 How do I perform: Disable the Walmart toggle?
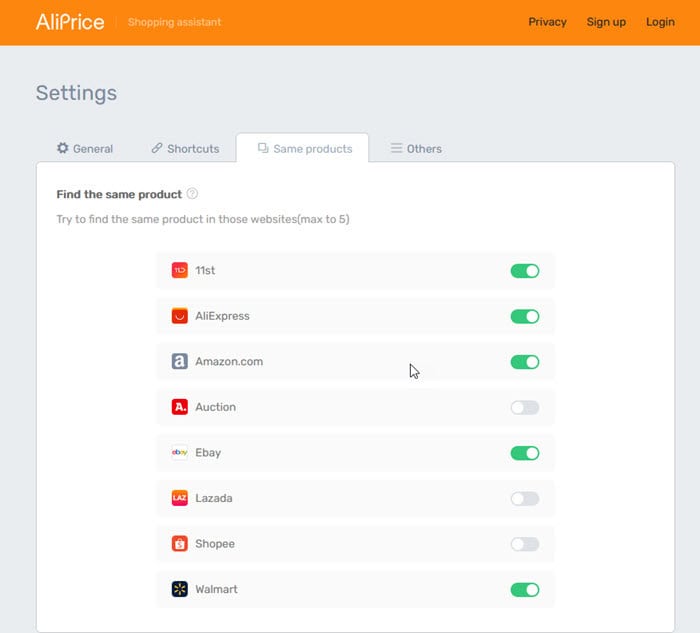525,589
